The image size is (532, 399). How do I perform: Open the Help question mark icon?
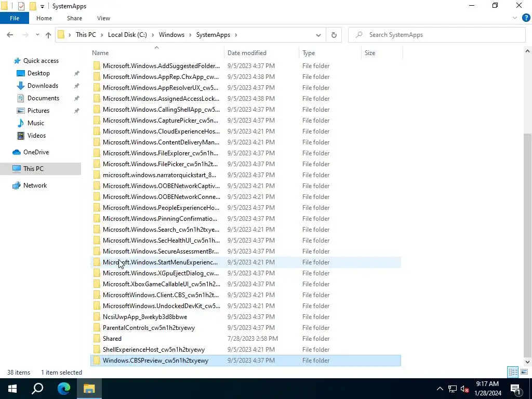(526, 18)
